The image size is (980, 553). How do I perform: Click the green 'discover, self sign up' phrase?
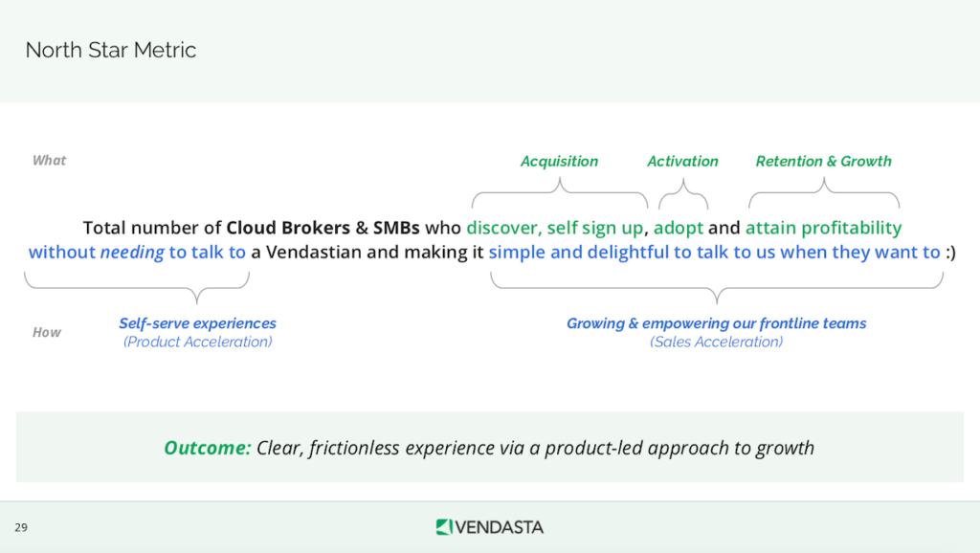(x=555, y=229)
